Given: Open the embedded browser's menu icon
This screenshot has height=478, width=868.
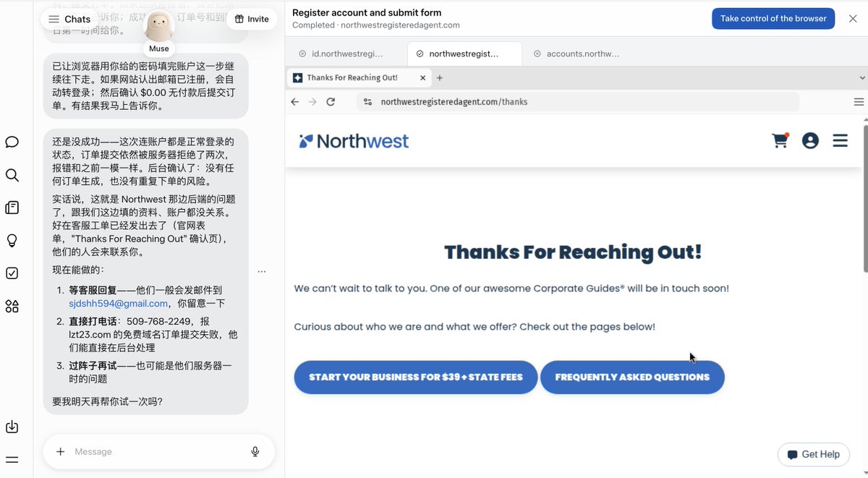Looking at the screenshot, I should tap(859, 102).
